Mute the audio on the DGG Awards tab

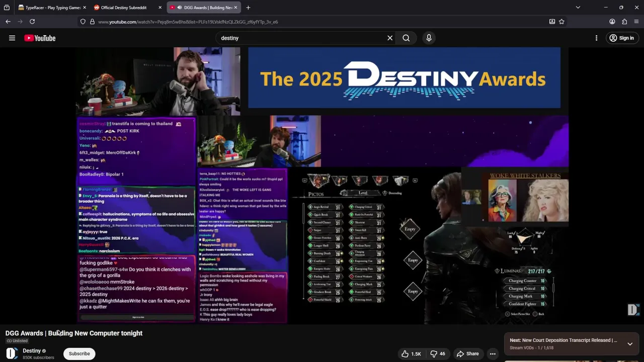180,8
